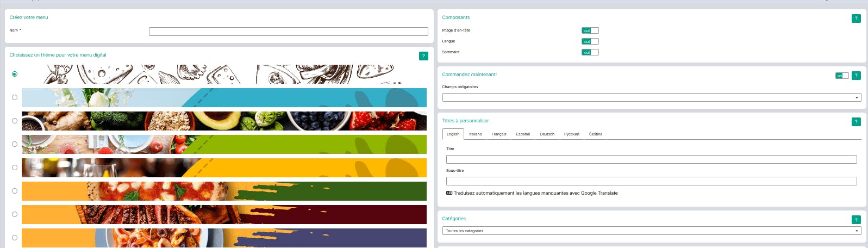Toggle the Sommaire switch
The image size is (868, 248).
point(590,52)
